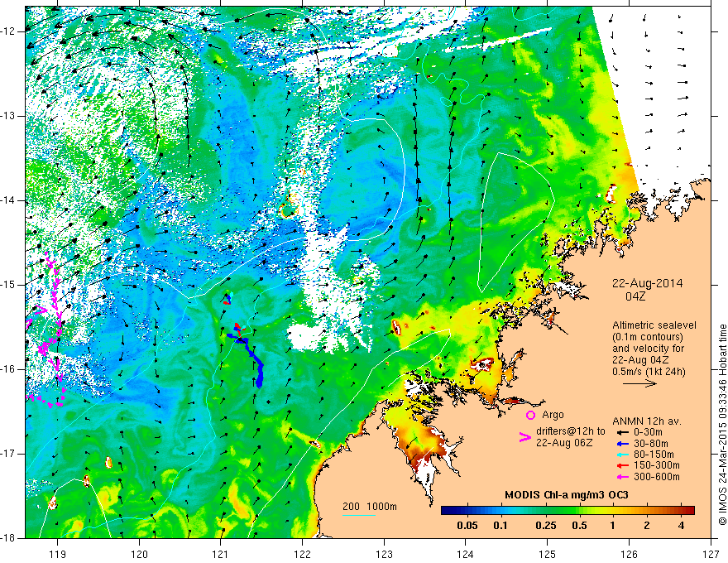Select the red 150-300m arrow legend symbol

(x=622, y=465)
